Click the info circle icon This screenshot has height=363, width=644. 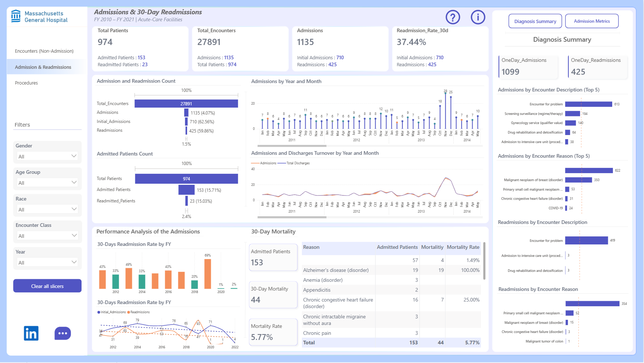click(x=478, y=17)
